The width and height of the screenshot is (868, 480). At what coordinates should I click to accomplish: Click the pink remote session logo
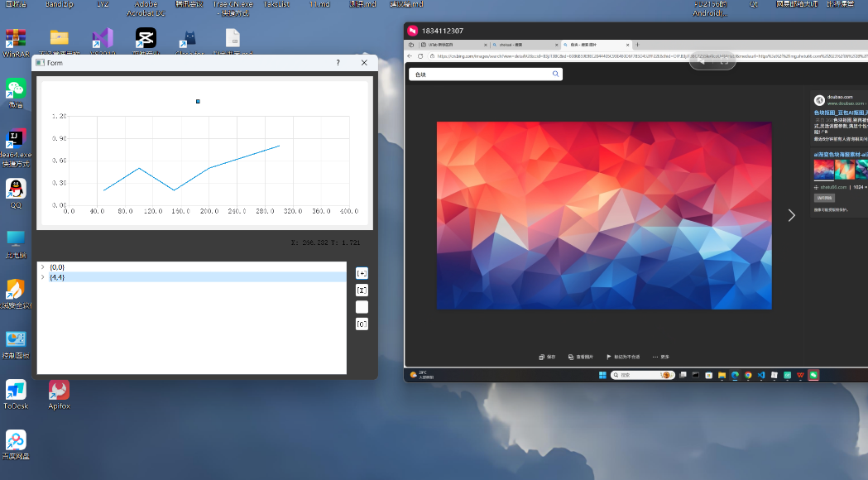click(412, 31)
